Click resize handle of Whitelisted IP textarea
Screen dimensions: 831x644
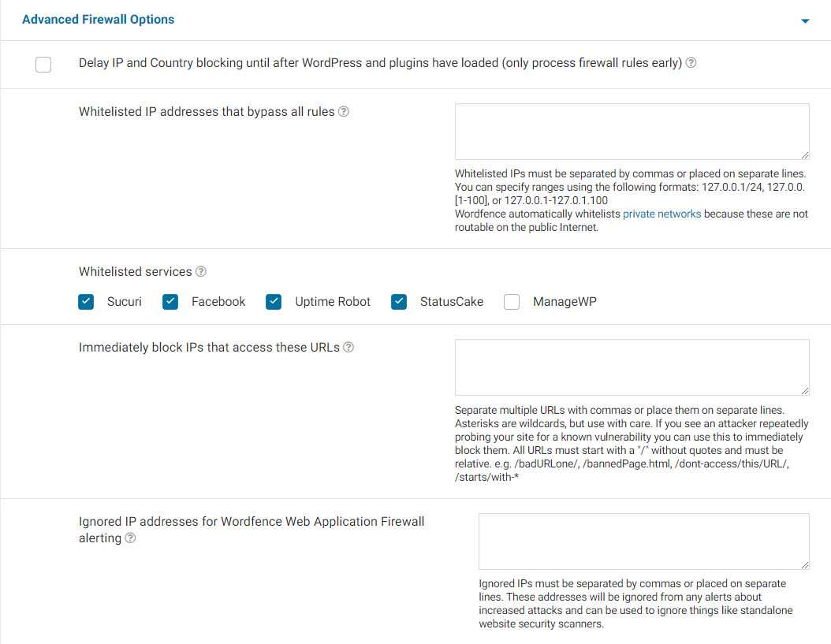pos(805,156)
